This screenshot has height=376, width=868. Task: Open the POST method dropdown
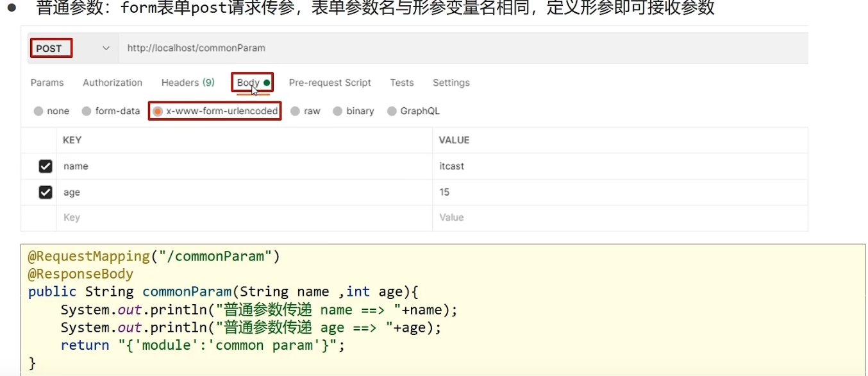pos(73,48)
